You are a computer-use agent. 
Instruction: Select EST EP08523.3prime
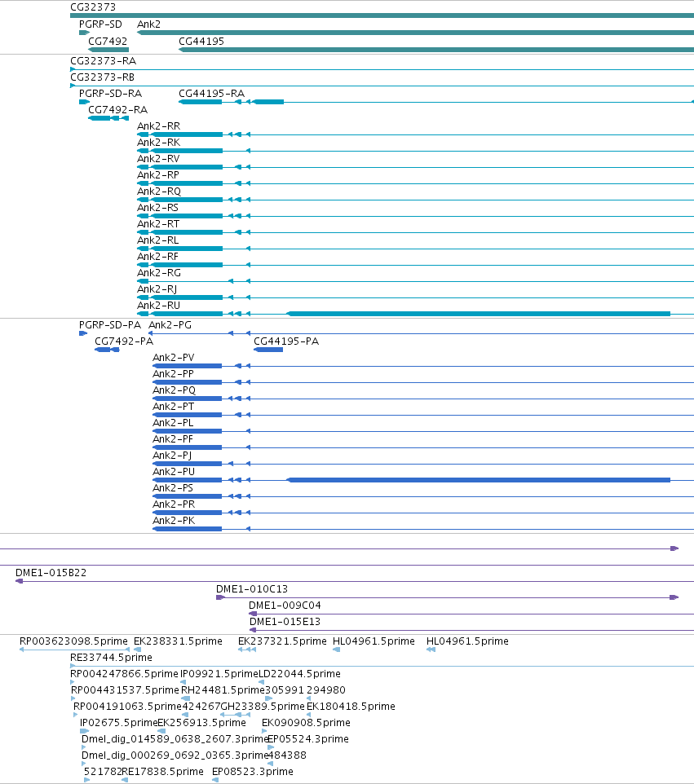[x=253, y=771]
